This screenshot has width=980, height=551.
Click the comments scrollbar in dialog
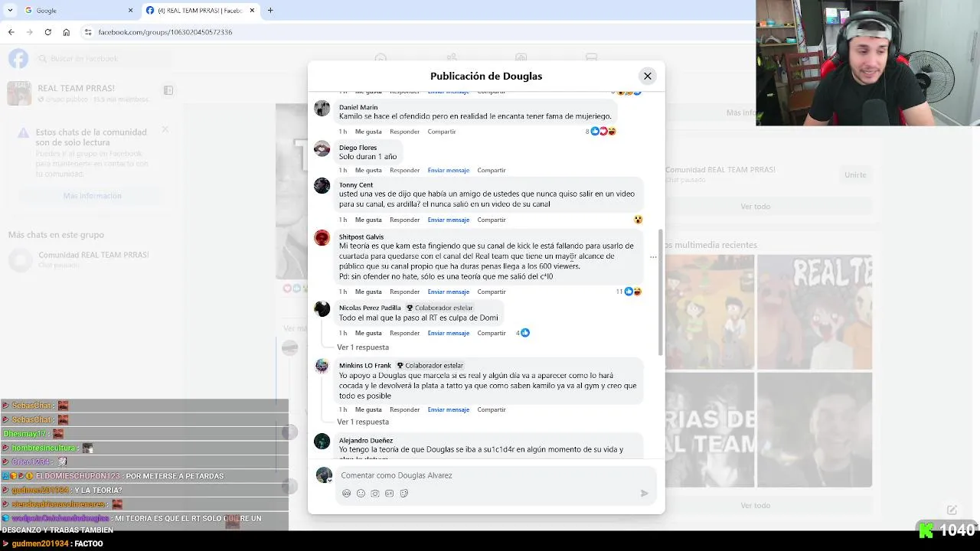pyautogui.click(x=661, y=291)
